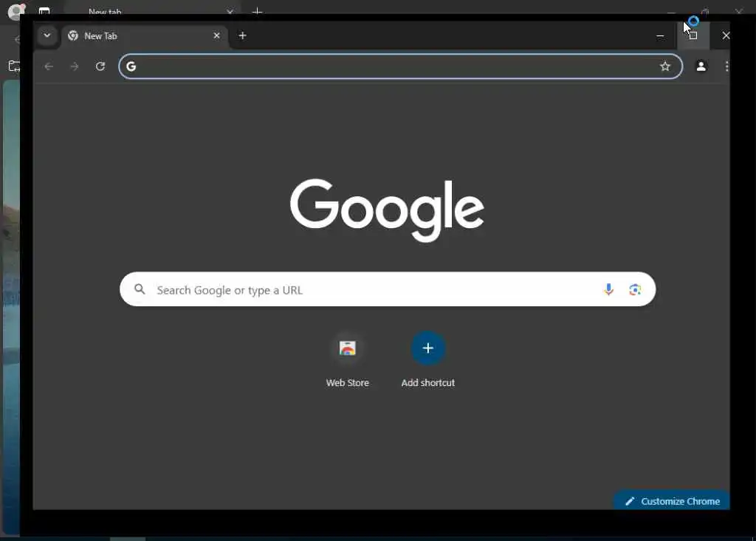The width and height of the screenshot is (756, 541).
Task: Search by image with Google Lens icon
Action: click(635, 289)
